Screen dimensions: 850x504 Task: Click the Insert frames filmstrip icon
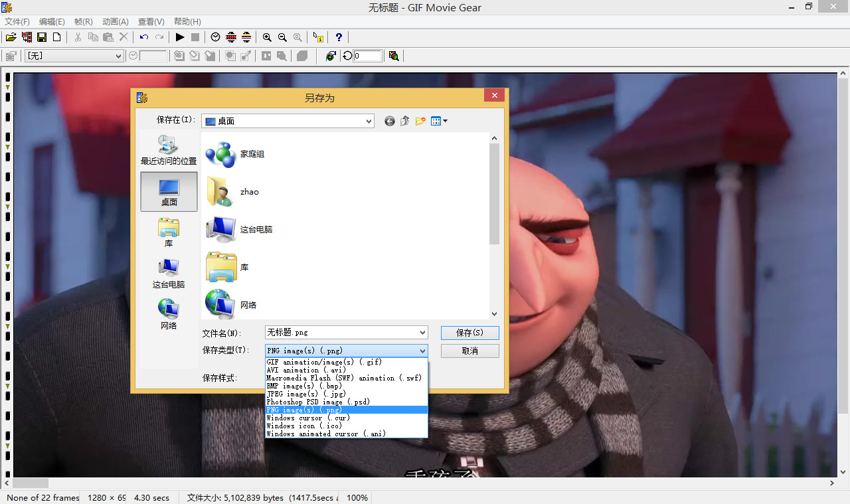tap(27, 37)
